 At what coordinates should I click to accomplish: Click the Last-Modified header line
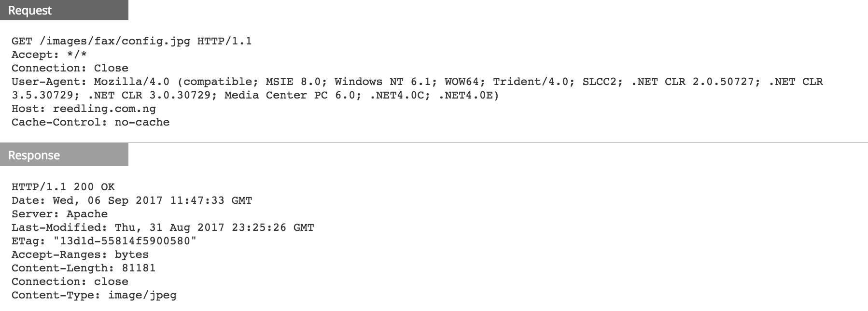click(162, 227)
